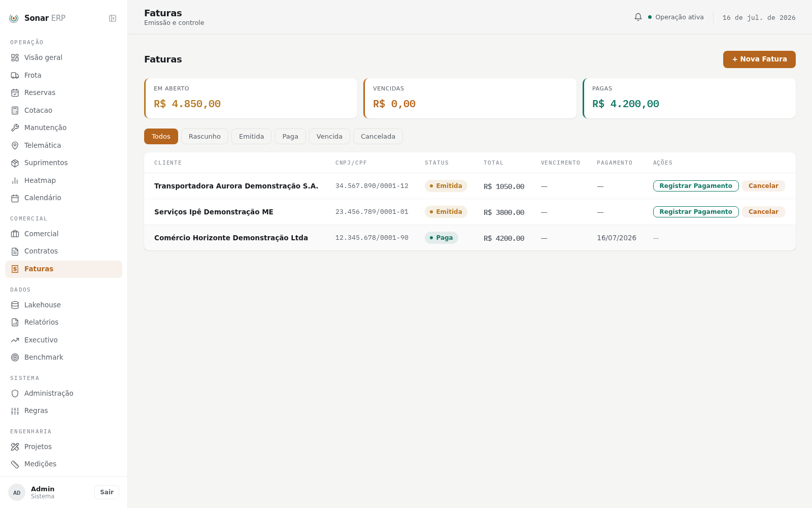
Task: Filter invoices by Vencida status
Action: [329, 136]
